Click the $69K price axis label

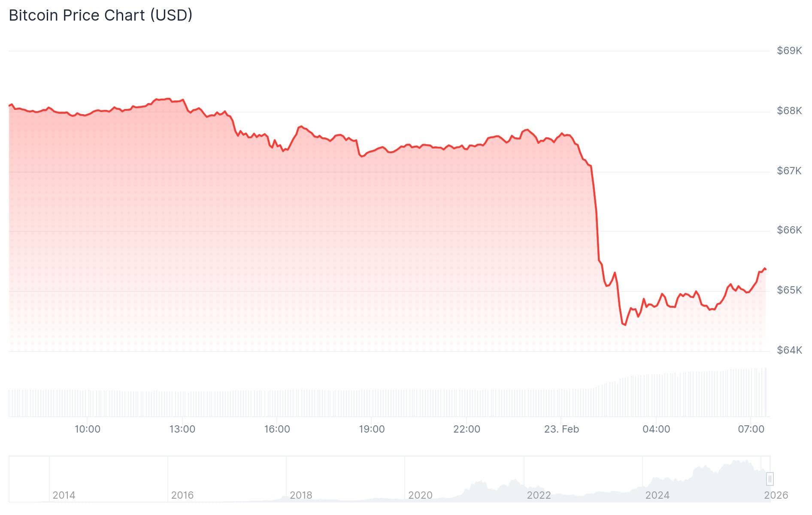[789, 51]
